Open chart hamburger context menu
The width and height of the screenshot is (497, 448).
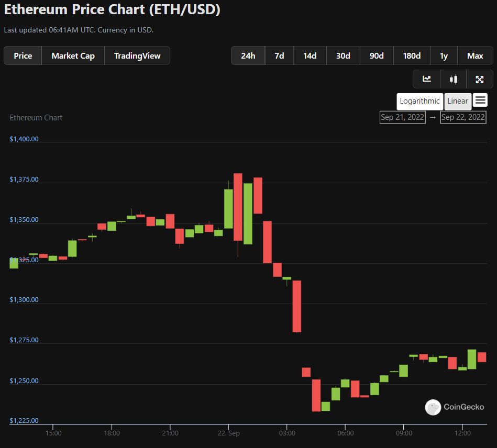click(x=480, y=100)
